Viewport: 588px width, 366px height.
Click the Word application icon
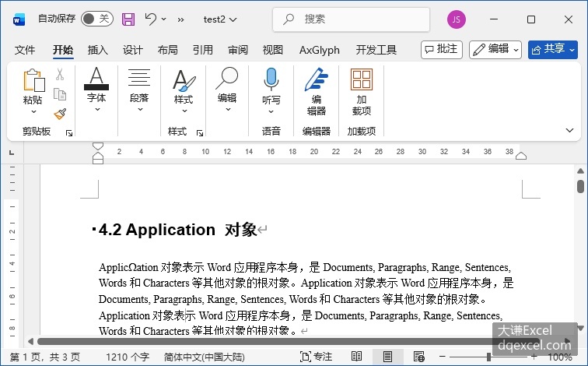[19, 19]
